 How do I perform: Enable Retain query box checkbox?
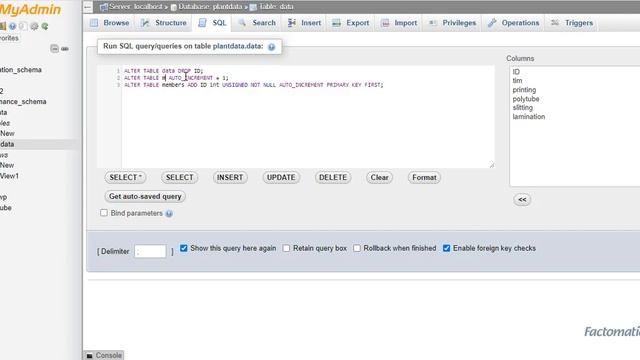pos(286,248)
